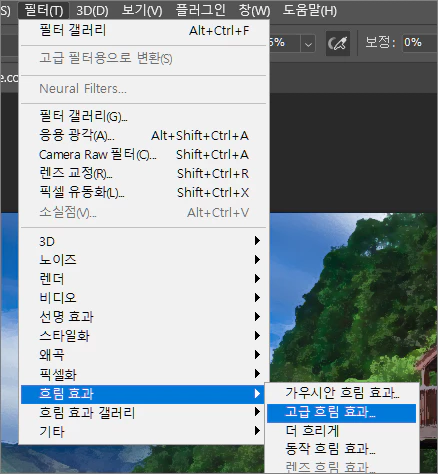The height and width of the screenshot is (474, 438).
Task: Open 픽셀 유동화(L)... filter
Action: pyautogui.click(x=144, y=192)
